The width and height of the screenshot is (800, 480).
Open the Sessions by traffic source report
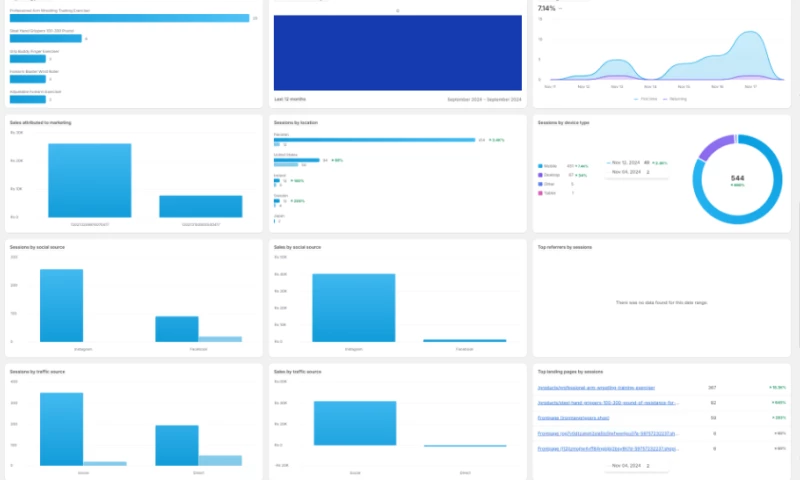37,370
